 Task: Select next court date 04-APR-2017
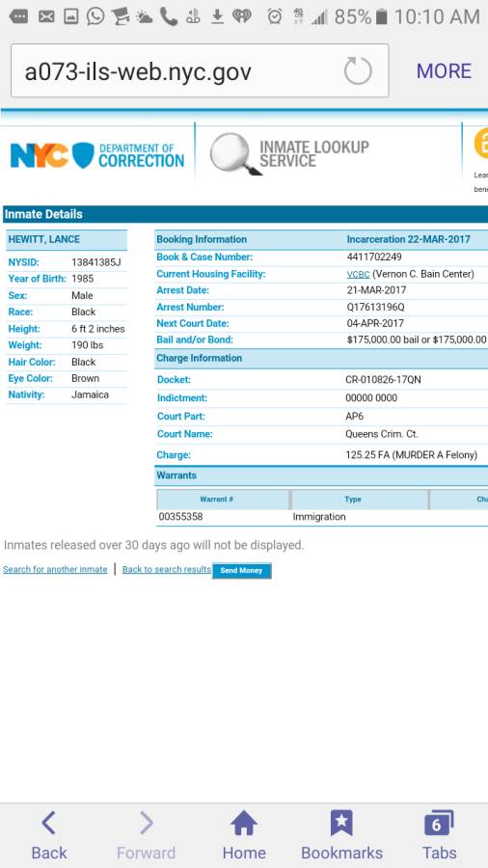(375, 323)
